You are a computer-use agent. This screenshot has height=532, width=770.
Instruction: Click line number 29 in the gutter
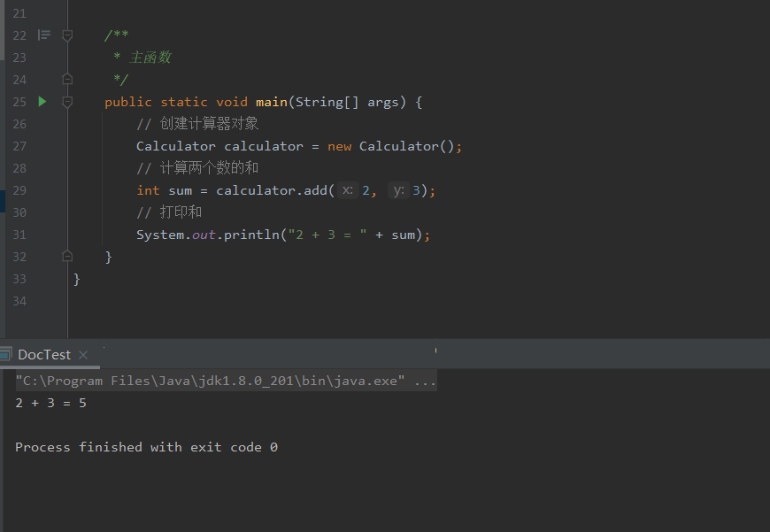[19, 190]
